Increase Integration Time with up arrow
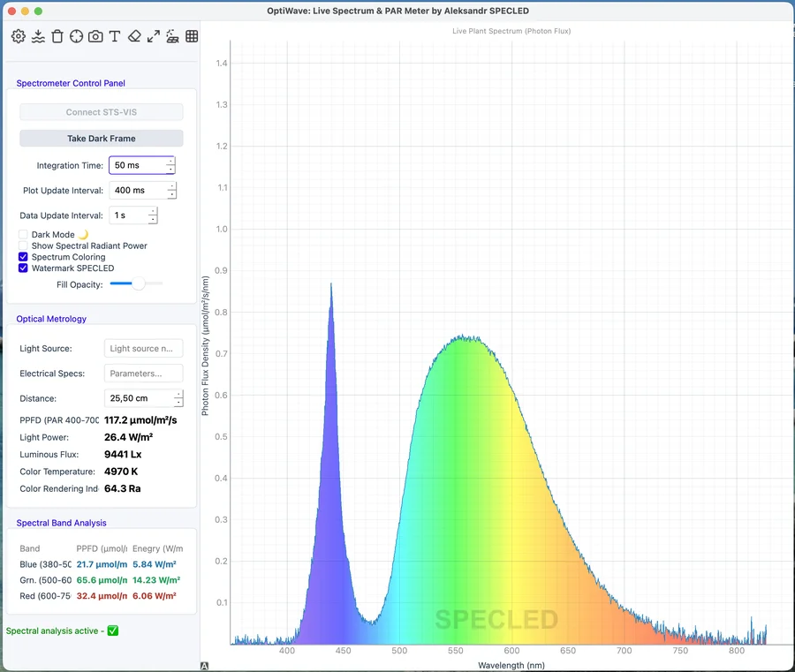795x672 pixels. click(x=170, y=162)
